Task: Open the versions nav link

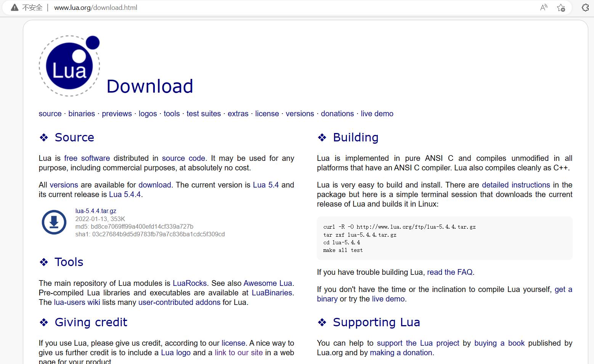Action: pyautogui.click(x=300, y=114)
